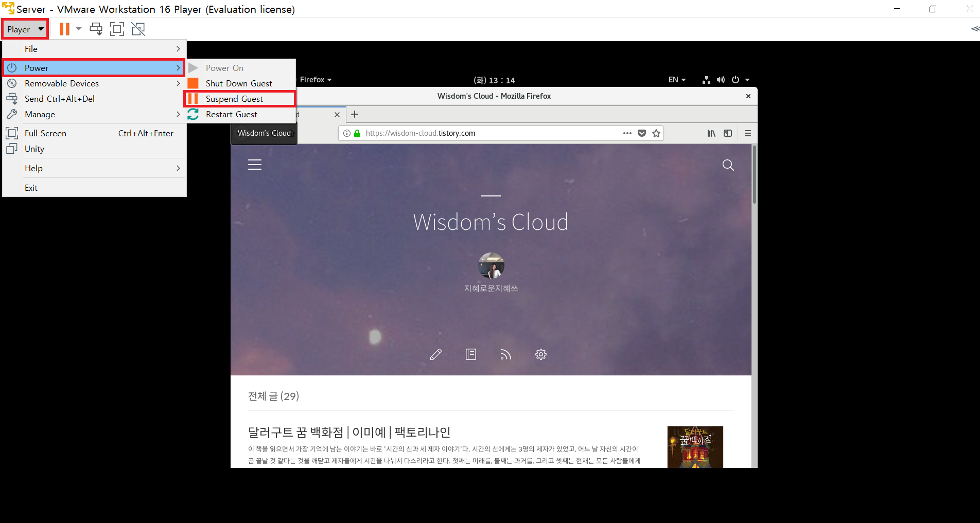980x523 pixels.
Task: Click the power icon in guest top bar
Action: point(736,80)
